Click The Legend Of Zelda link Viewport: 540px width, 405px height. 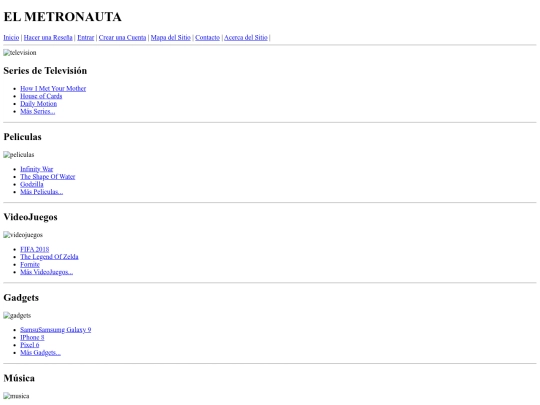49,257
